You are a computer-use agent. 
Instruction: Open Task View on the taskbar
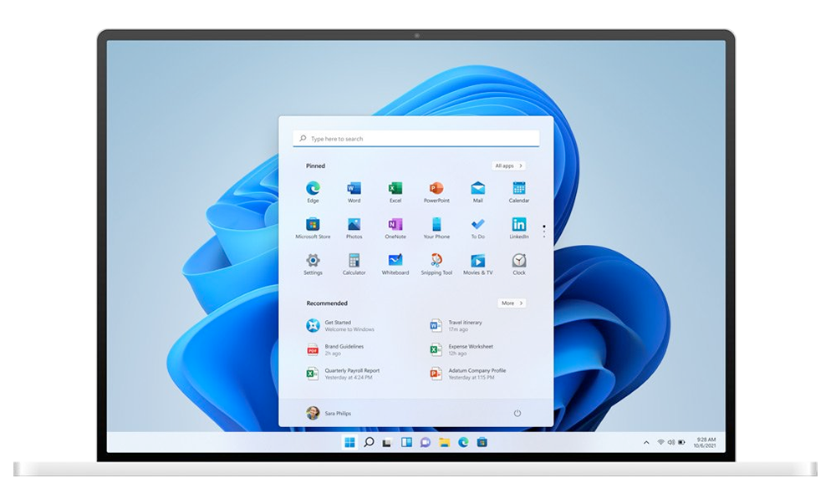[387, 442]
